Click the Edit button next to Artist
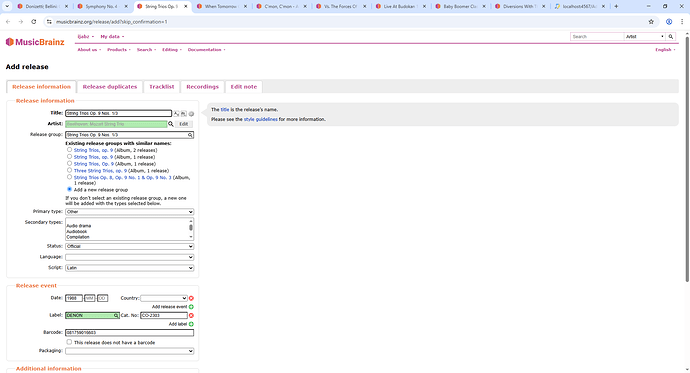 coord(184,124)
